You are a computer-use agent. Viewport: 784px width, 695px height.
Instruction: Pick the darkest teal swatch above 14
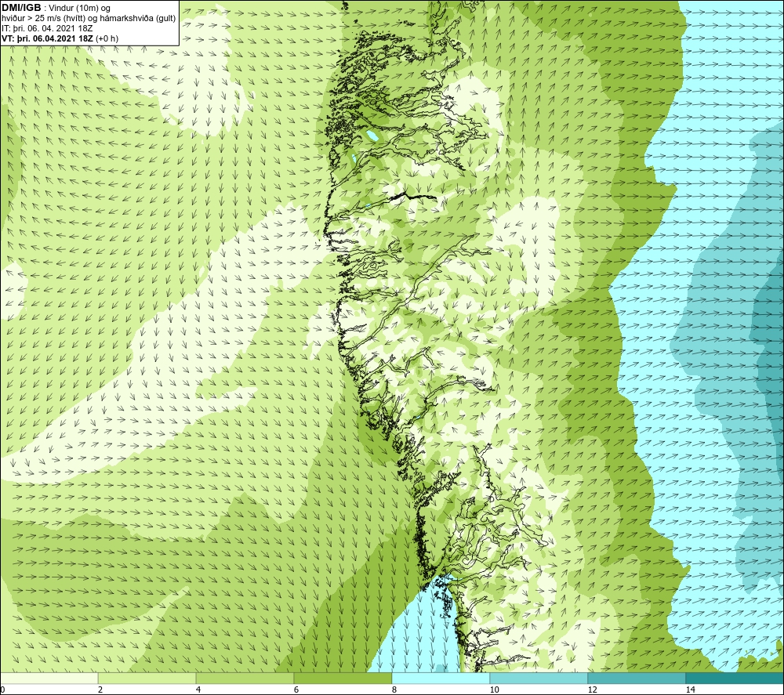click(x=735, y=678)
